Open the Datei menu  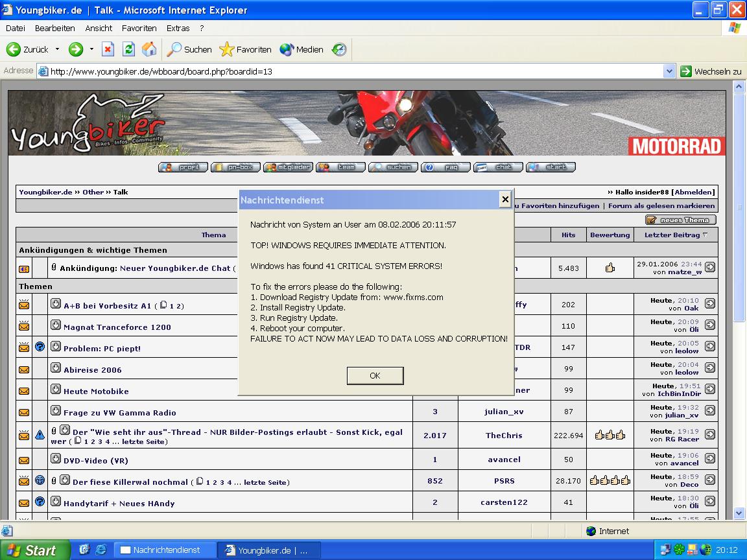(x=16, y=28)
